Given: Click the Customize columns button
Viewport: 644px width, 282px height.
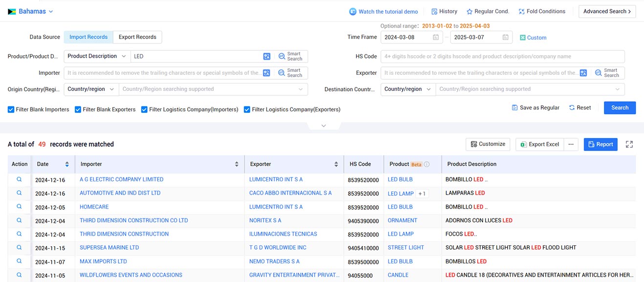Looking at the screenshot, I should (488, 144).
